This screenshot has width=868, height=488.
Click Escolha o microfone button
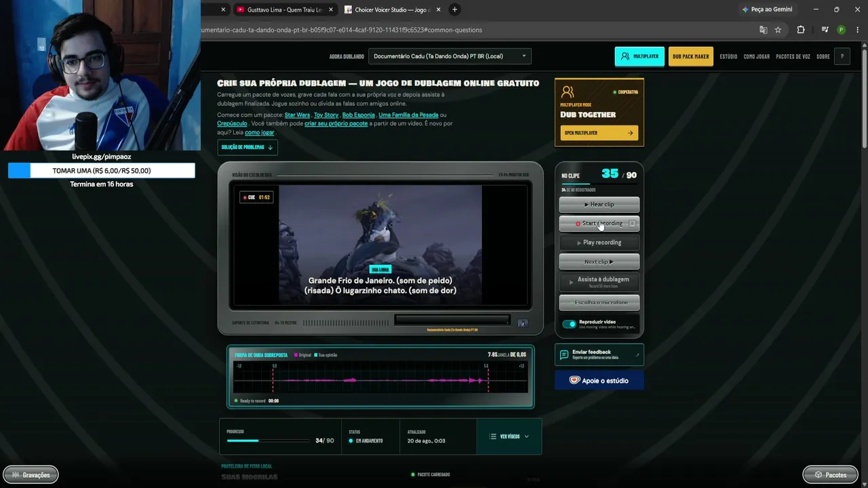[x=599, y=302]
